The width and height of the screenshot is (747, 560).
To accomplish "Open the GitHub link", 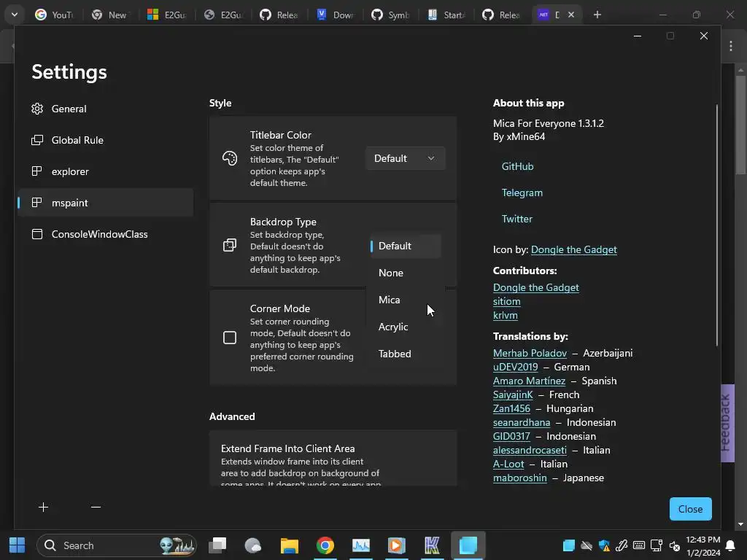I will (x=517, y=166).
